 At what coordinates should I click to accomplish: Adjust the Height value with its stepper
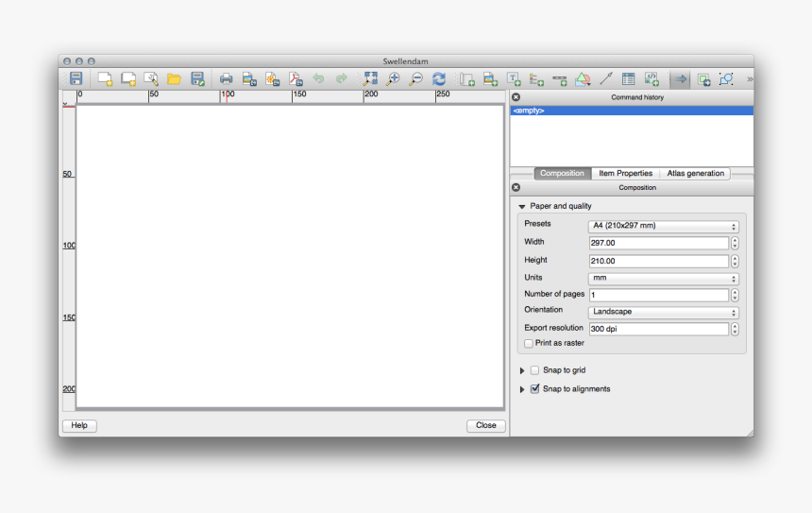735,261
